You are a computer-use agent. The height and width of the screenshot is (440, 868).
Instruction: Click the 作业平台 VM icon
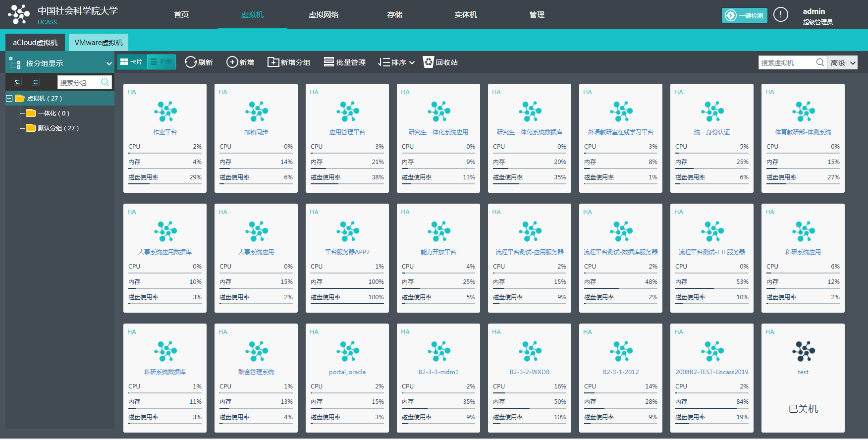coord(165,111)
